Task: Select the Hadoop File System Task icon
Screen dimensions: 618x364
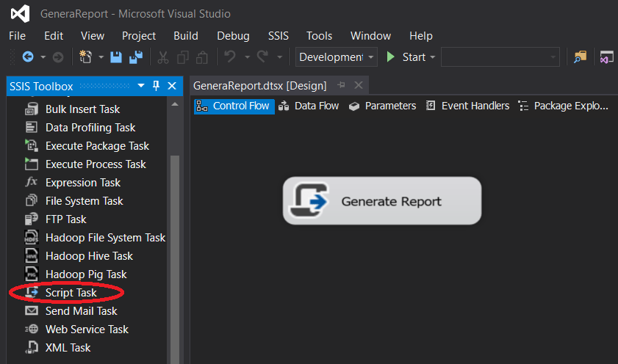Action: point(32,237)
